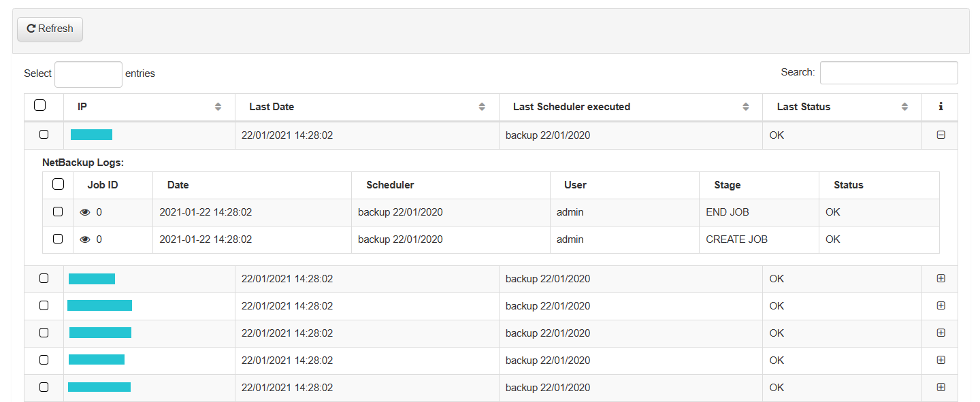Click the eye icon in the END JOB row
Image resolution: width=980 pixels, height=402 pixels.
tap(85, 212)
